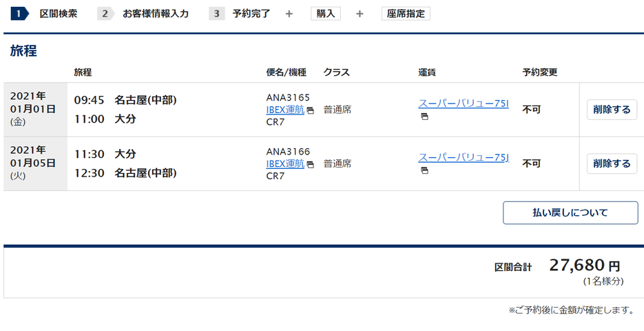Open the 払い戻しについて refund information button
Image resolution: width=644 pixels, height=331 pixels.
[x=570, y=212]
